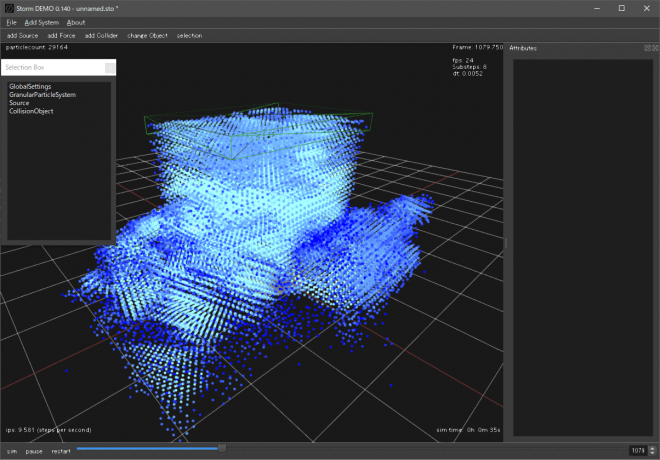Image resolution: width=660 pixels, height=460 pixels.
Task: Decrement the frame number with the down arrow
Action: (652, 453)
